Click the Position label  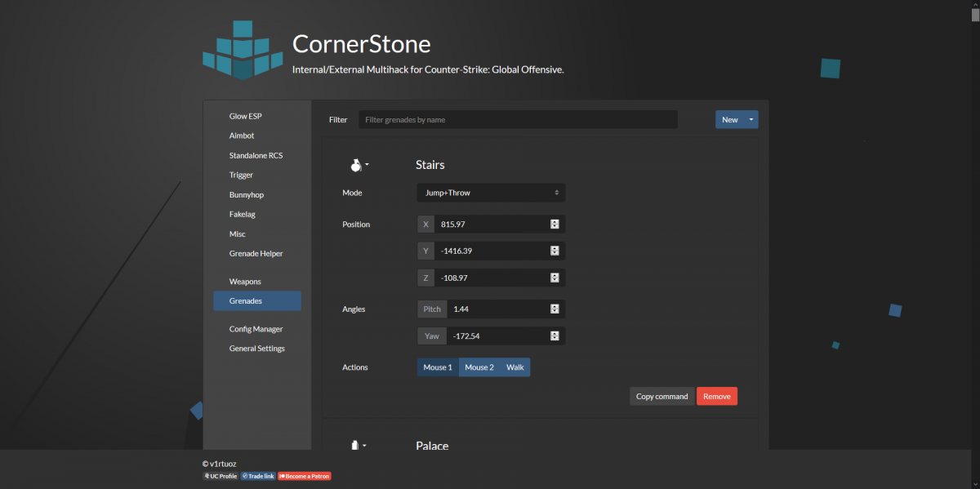pos(356,224)
